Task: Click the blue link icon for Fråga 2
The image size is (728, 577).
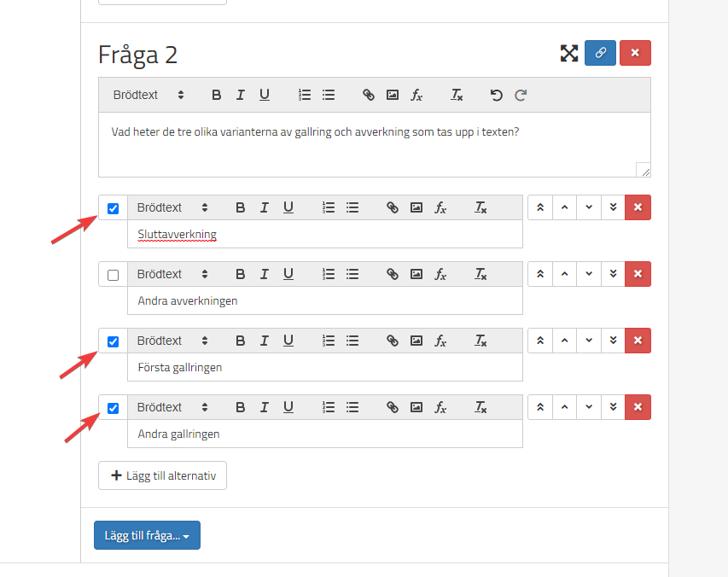Action: pos(601,53)
